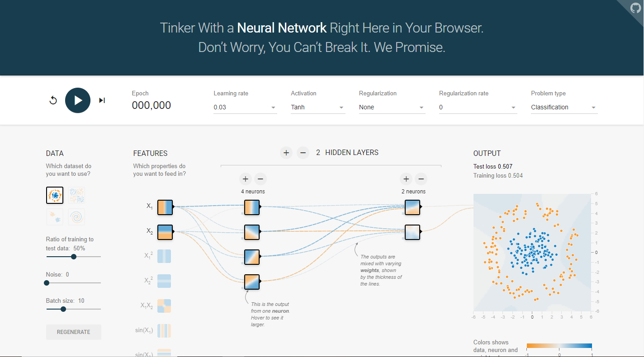This screenshot has height=357, width=644.
Task: Remove a neuron from the 4-neuron layer
Action: [x=260, y=179]
